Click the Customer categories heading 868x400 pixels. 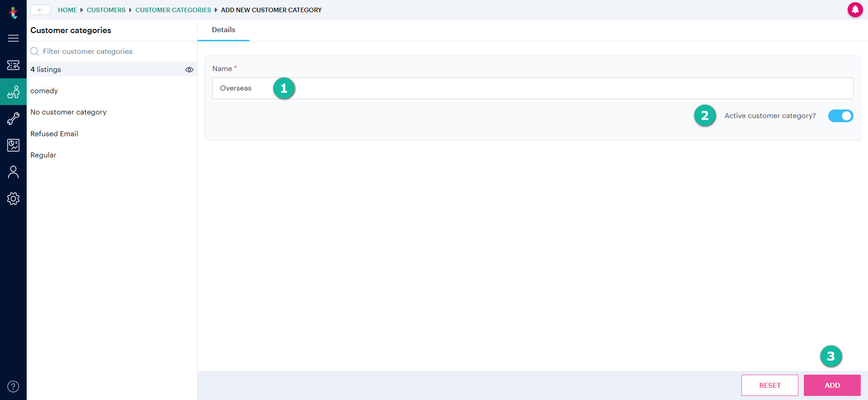click(71, 30)
